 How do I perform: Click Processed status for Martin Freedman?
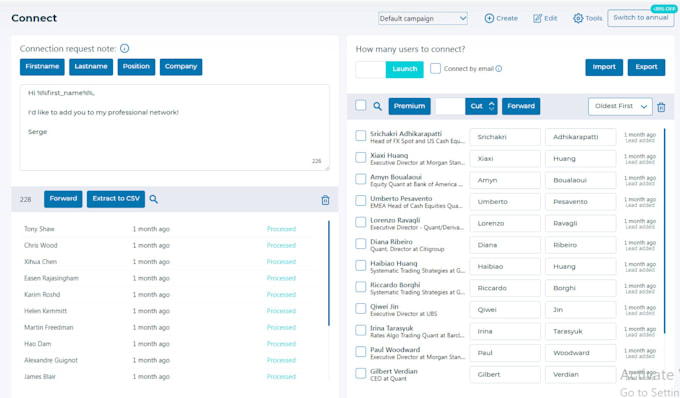coord(281,327)
